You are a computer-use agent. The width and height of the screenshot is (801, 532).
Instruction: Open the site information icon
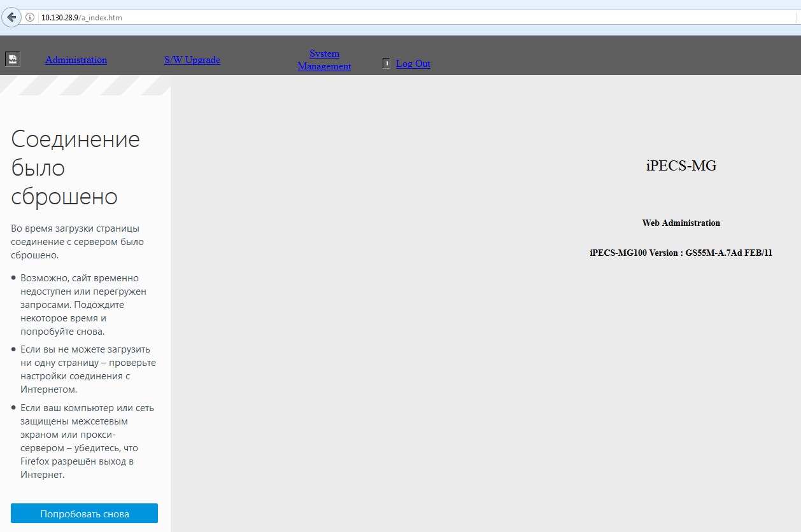pos(30,18)
